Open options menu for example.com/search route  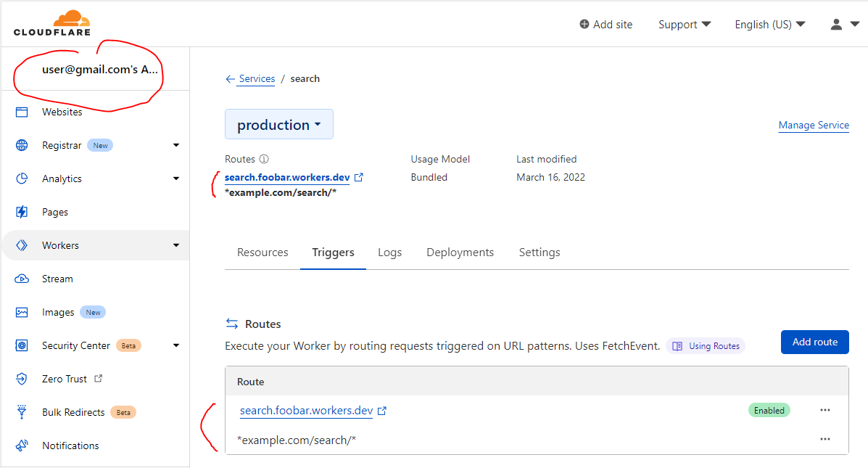pyautogui.click(x=824, y=439)
